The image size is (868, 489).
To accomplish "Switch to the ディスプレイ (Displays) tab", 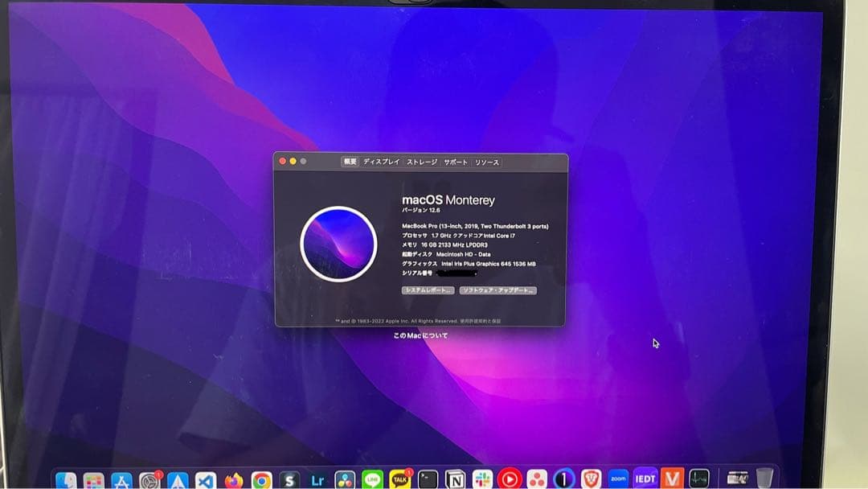I will point(381,162).
